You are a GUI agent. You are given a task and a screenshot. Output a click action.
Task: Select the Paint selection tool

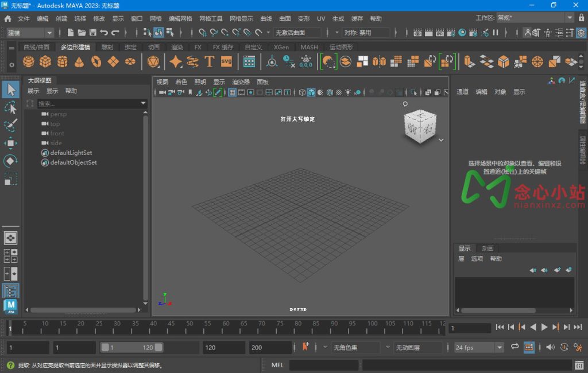[11, 125]
